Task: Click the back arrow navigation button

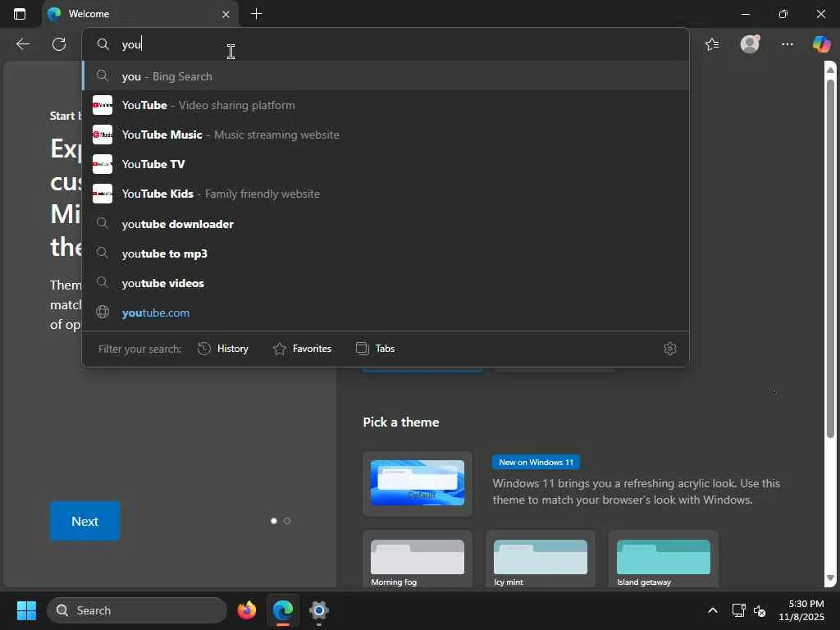Action: pos(22,44)
